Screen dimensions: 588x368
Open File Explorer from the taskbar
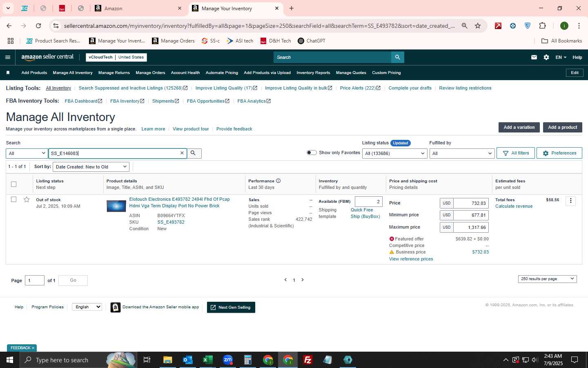tap(167, 360)
